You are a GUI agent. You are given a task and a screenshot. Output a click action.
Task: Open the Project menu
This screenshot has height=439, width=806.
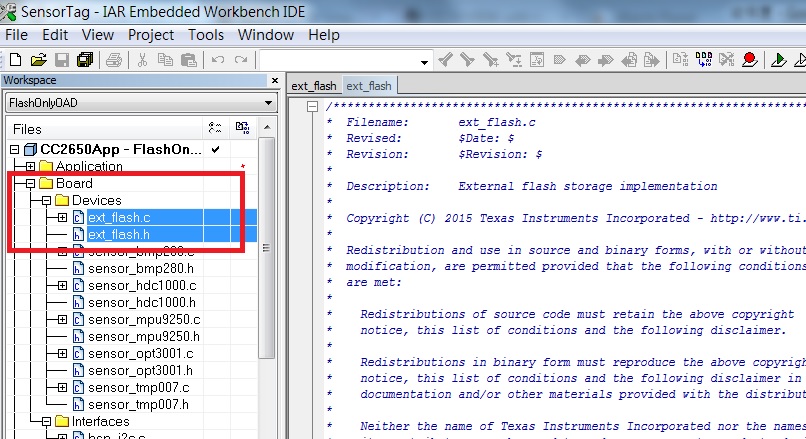pos(151,35)
